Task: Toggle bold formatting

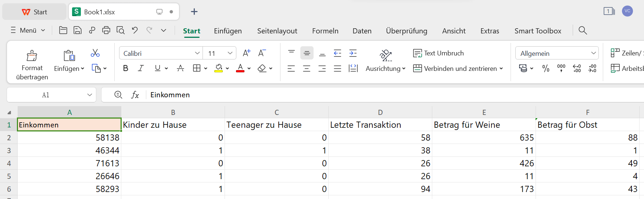Action: 126,68
